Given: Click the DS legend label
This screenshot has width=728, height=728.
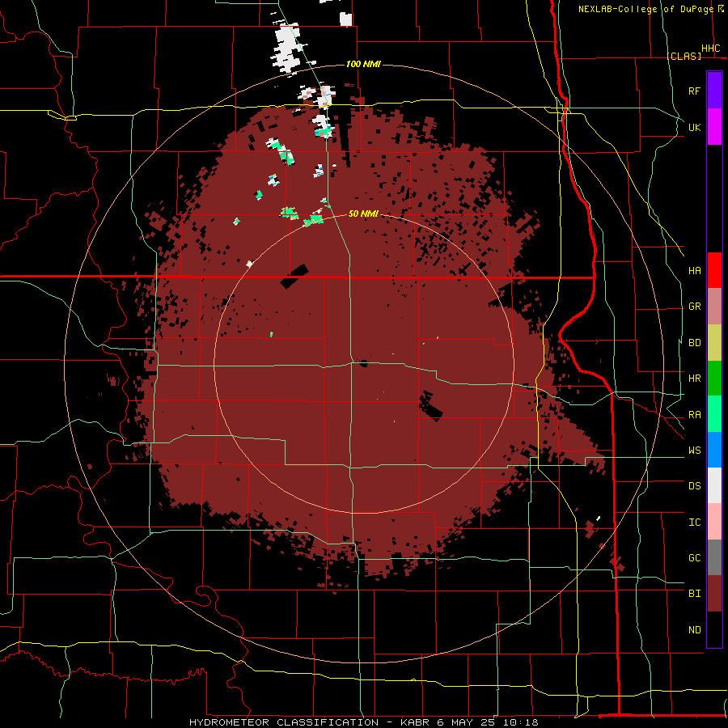Looking at the screenshot, I should (694, 486).
